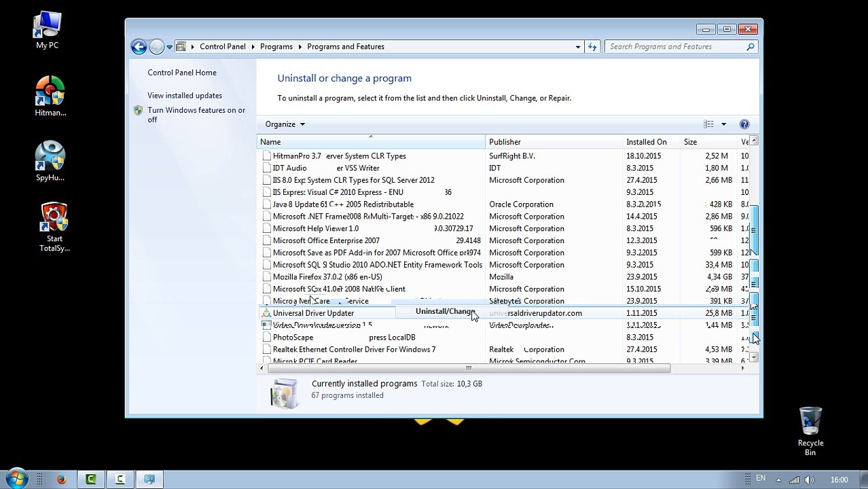Select the HitmanPro 3.7 program row
Screen dimensions: 868x489
(x=503, y=156)
